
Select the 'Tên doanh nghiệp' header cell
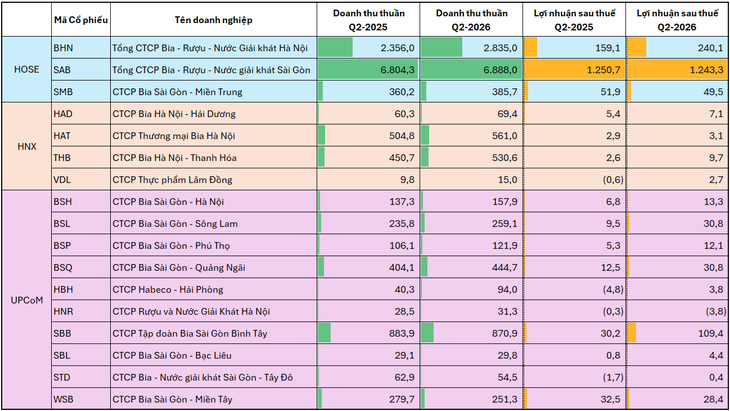tap(214, 20)
